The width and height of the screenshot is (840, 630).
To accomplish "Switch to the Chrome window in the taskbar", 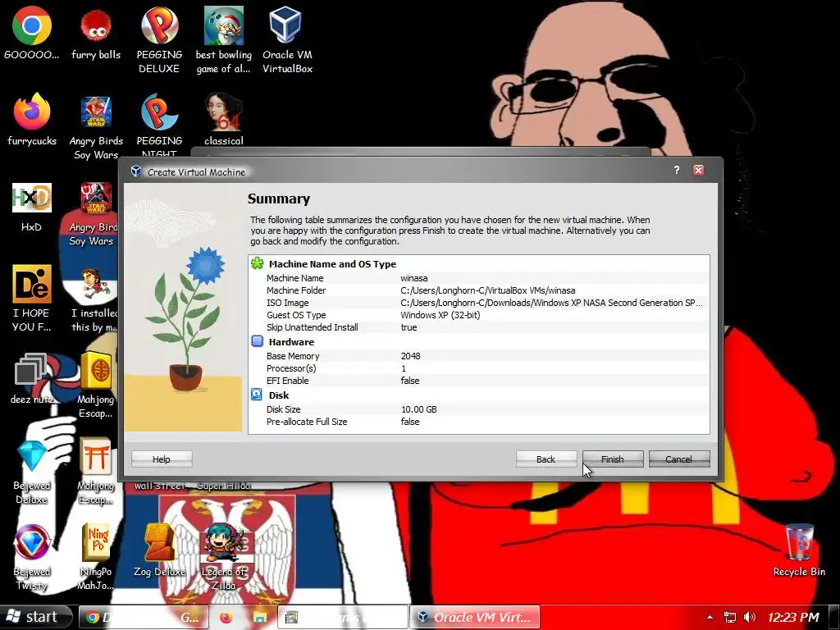I will 144,617.
